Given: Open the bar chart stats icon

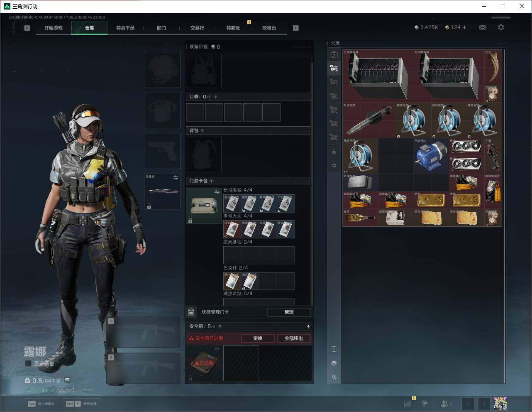Looking at the screenshot, I should 408,404.
